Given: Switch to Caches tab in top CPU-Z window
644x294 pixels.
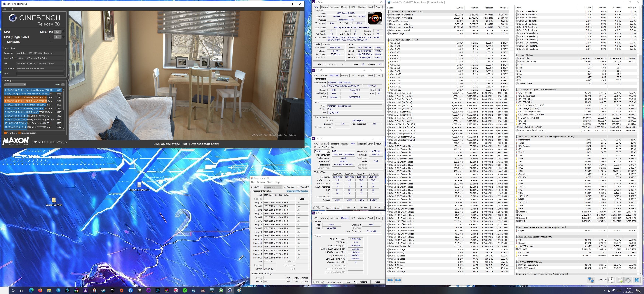Looking at the screenshot, I should 324,7.
